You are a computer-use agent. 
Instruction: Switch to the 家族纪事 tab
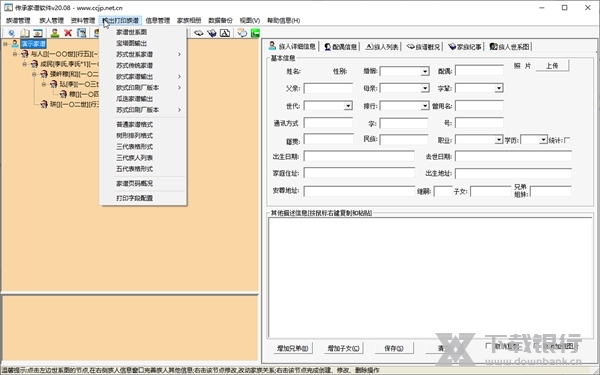[x=465, y=47]
